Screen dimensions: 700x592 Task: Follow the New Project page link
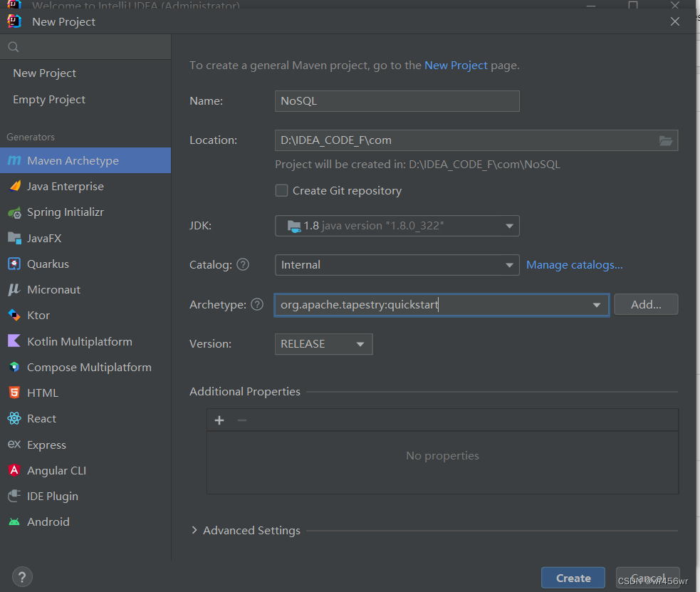click(x=456, y=65)
